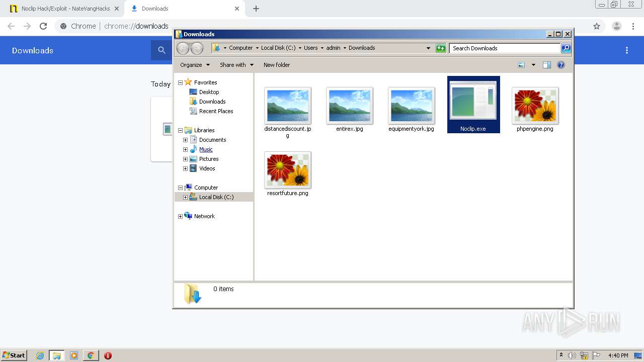
Task: Click the Explorer Back navigation button
Action: [183, 48]
